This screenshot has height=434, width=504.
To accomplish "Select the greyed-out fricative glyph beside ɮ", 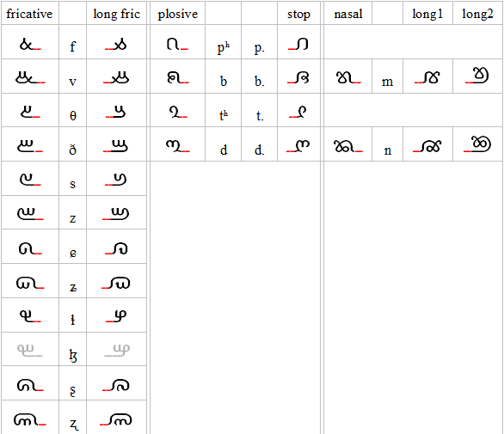I will 30,350.
